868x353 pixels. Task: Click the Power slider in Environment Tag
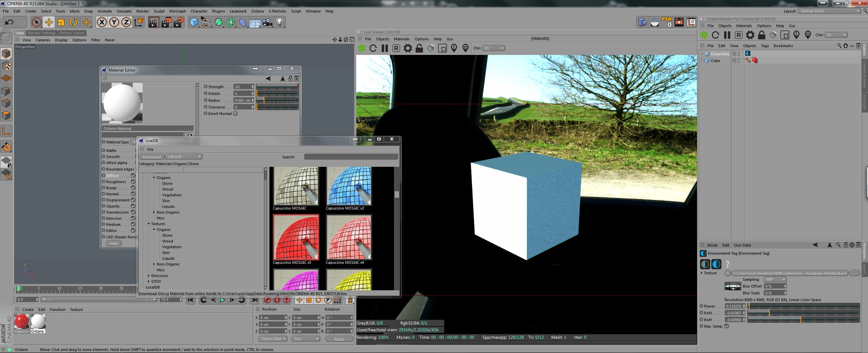804,306
